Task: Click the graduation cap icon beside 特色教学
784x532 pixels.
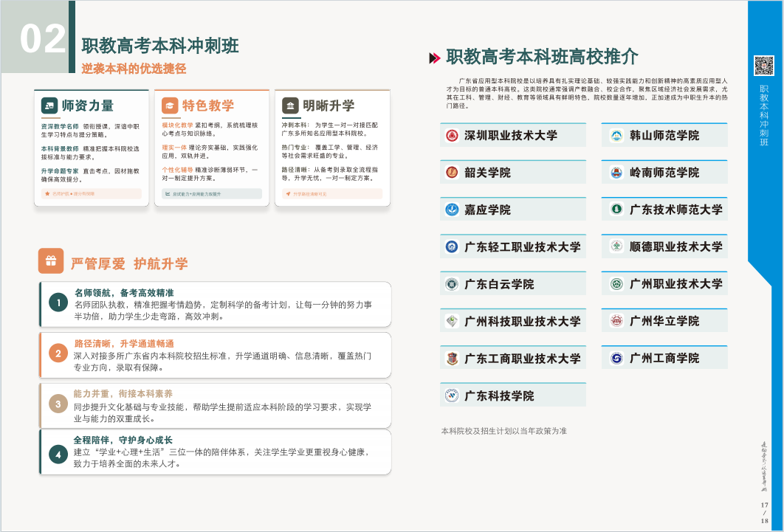Action: click(x=171, y=106)
